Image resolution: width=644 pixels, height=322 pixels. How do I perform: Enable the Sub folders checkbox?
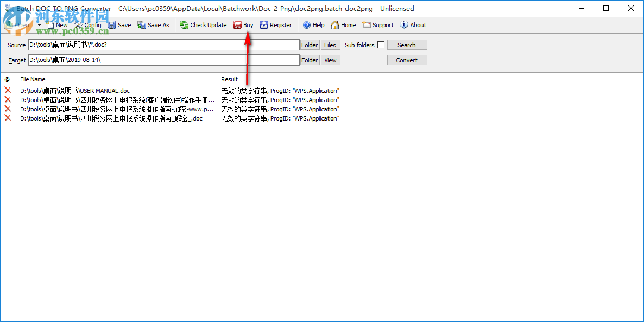[x=381, y=45]
